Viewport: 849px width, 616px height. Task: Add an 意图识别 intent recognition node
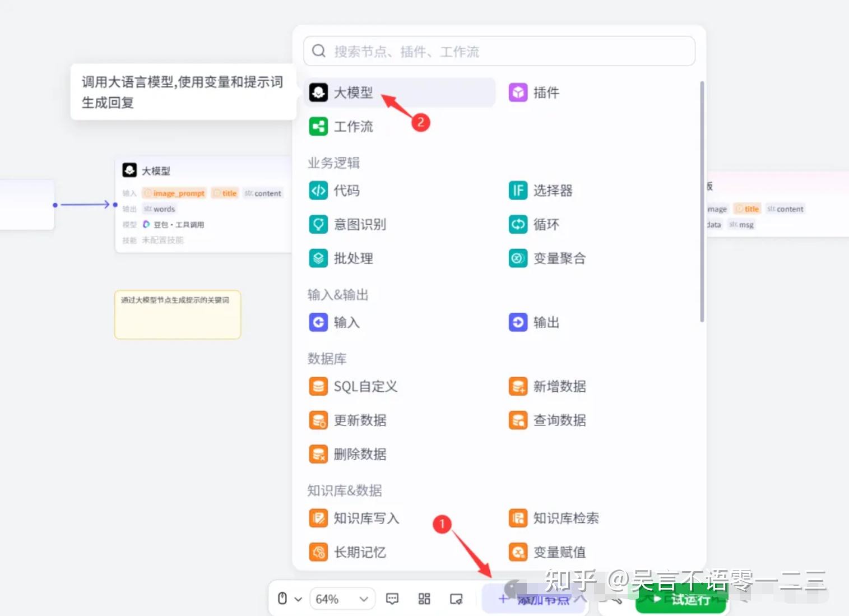coord(360,224)
